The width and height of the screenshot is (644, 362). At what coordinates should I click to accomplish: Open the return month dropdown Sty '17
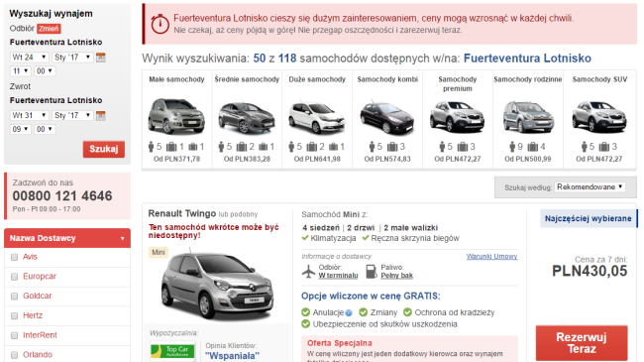pos(72,116)
